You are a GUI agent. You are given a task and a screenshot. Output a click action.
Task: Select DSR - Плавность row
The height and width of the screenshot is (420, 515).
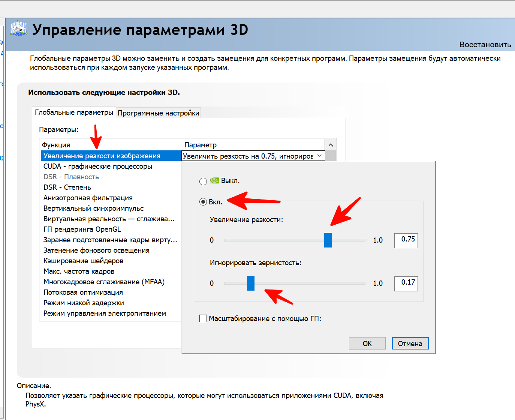[111, 177]
